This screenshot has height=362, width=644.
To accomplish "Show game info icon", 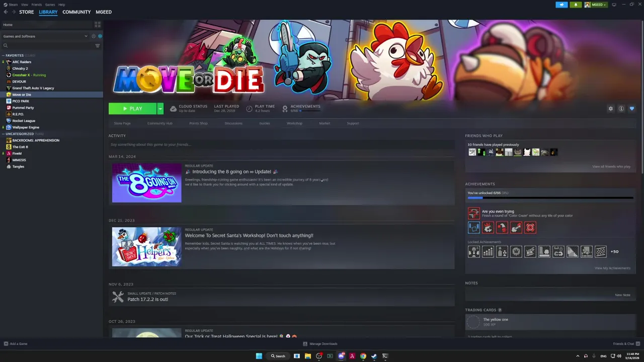I will [x=621, y=109].
